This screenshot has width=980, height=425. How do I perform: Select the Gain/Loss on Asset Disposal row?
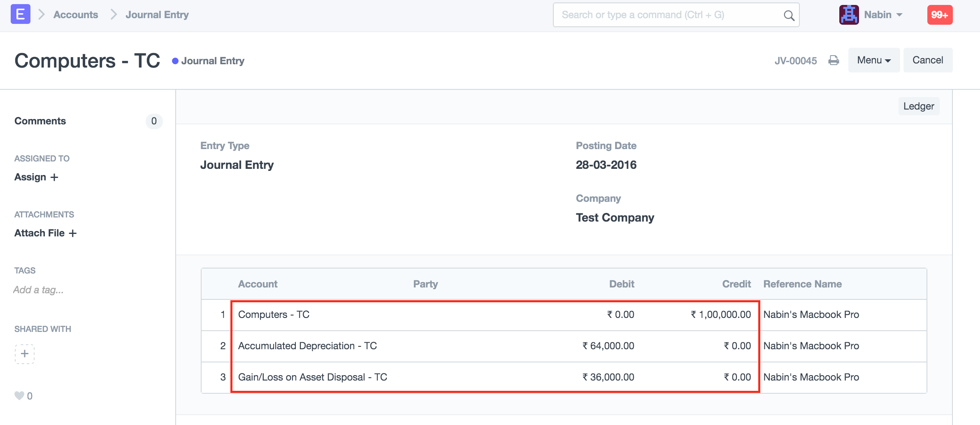tap(312, 377)
